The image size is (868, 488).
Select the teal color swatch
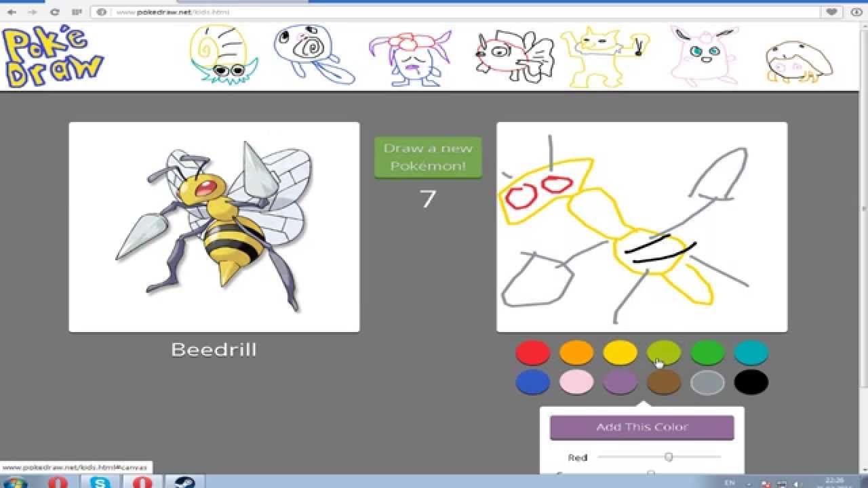(x=751, y=352)
